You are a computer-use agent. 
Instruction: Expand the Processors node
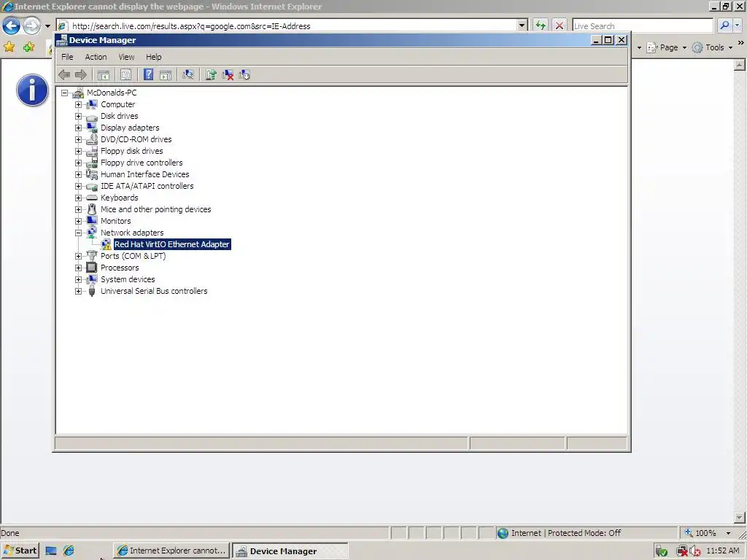[79, 268]
